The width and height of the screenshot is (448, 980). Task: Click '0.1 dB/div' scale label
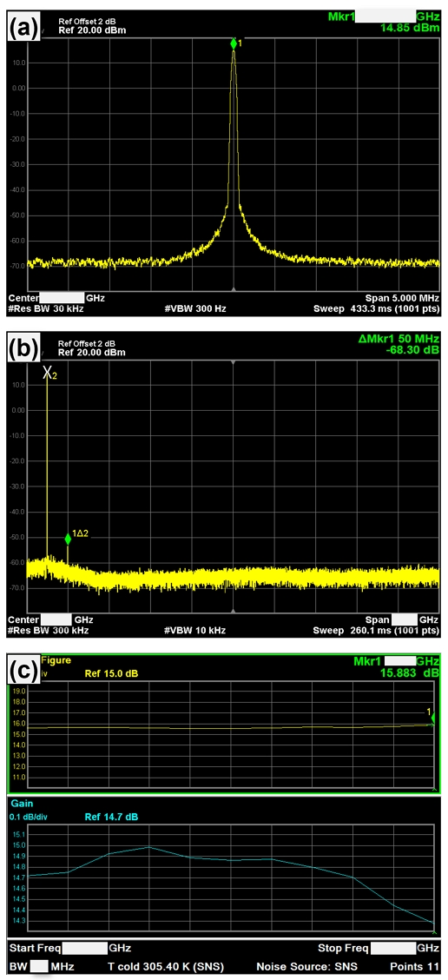(26, 817)
